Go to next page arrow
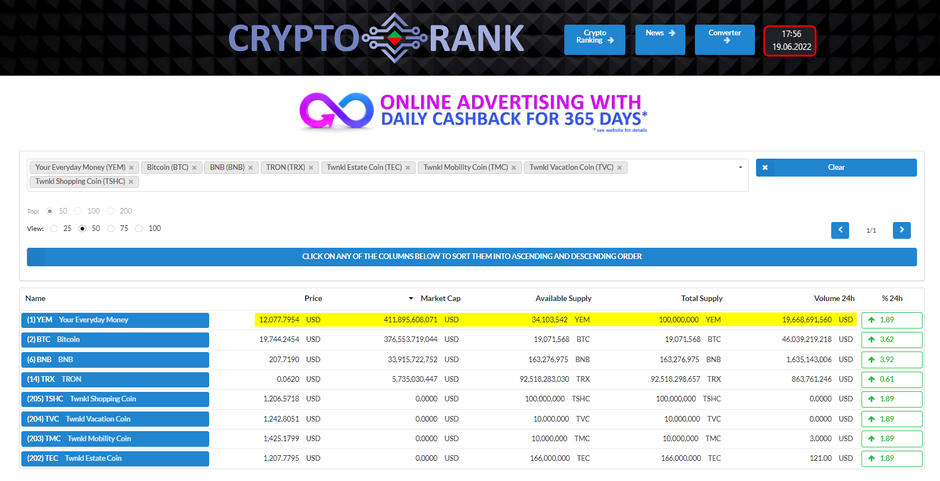This screenshot has width=940, height=481. coord(902,230)
